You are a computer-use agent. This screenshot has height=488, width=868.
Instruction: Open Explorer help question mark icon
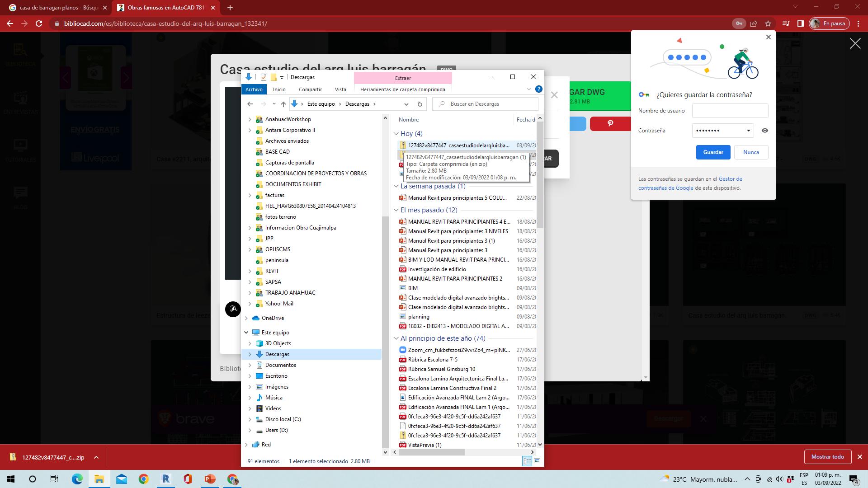[538, 89]
